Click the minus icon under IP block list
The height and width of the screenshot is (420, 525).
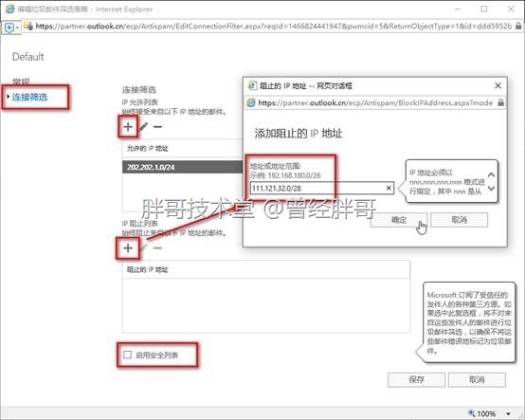(x=157, y=248)
